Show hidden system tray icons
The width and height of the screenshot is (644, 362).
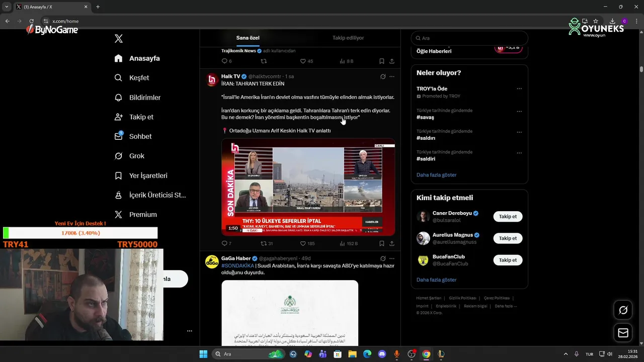click(x=566, y=354)
